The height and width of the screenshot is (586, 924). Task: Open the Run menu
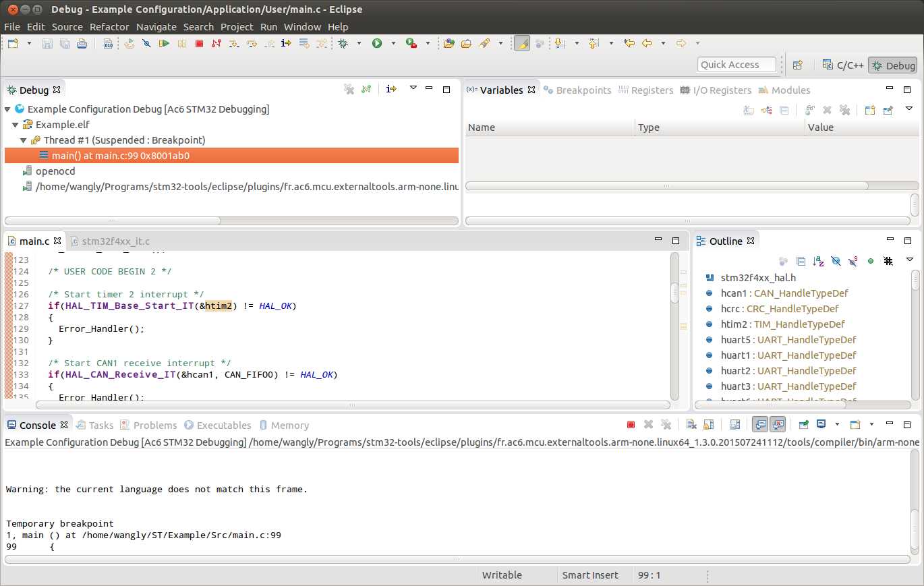(268, 27)
